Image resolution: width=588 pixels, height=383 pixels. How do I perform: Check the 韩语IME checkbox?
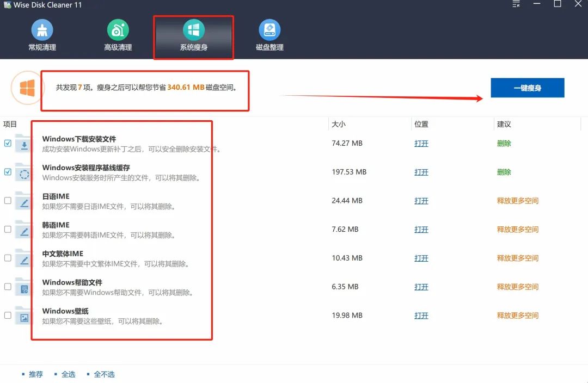click(x=8, y=229)
